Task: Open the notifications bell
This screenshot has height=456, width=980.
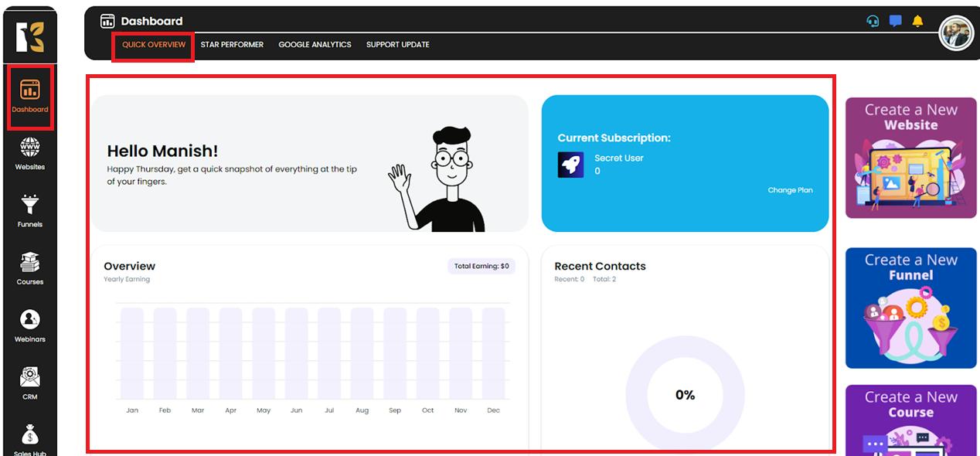Action: tap(917, 22)
